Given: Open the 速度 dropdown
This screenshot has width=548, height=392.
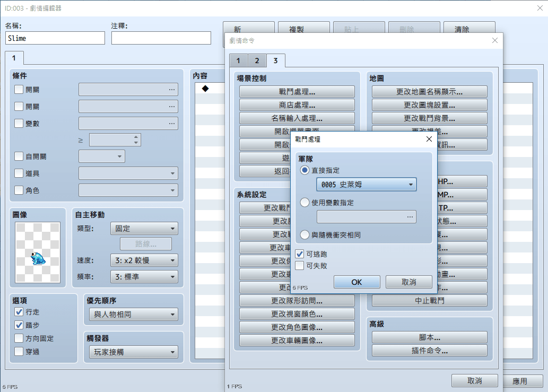Looking at the screenshot, I should click(x=144, y=260).
